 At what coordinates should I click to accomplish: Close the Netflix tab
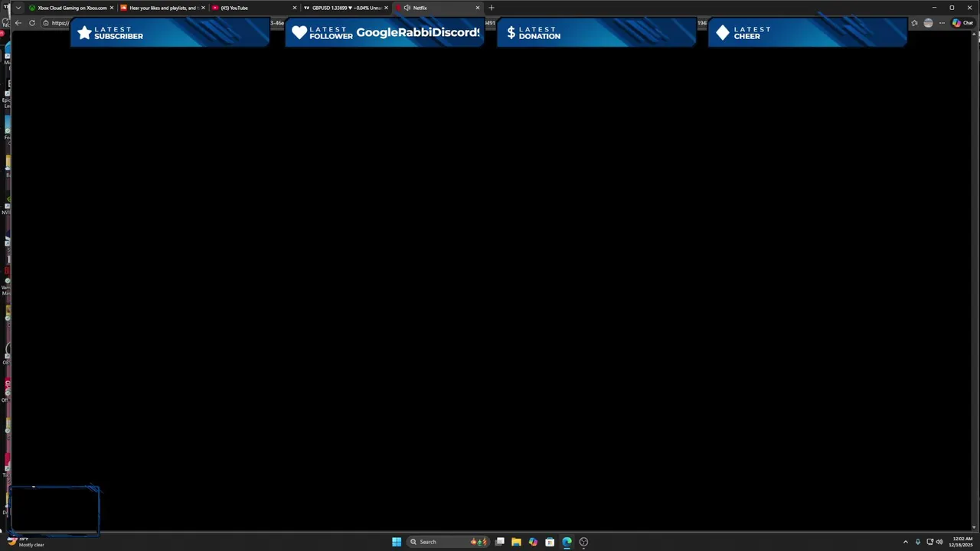click(x=478, y=8)
